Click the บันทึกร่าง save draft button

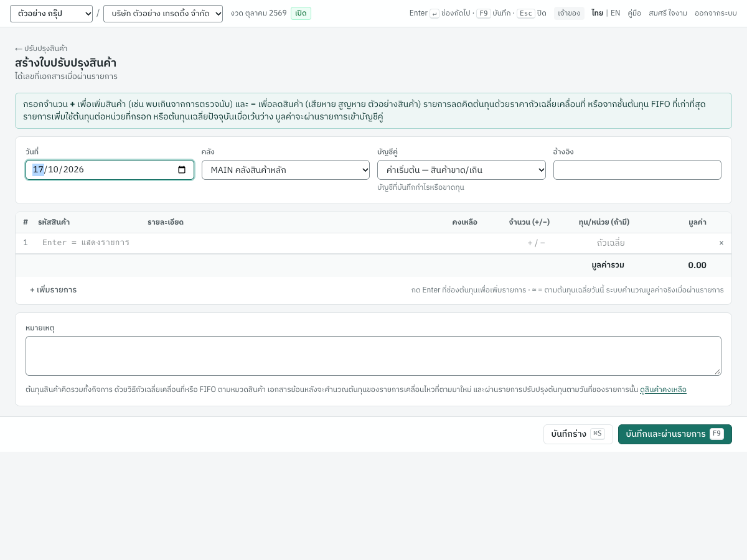click(578, 434)
